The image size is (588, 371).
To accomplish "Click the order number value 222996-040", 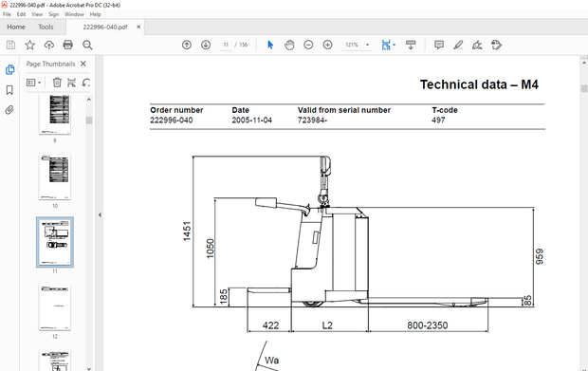I will click(x=172, y=121).
